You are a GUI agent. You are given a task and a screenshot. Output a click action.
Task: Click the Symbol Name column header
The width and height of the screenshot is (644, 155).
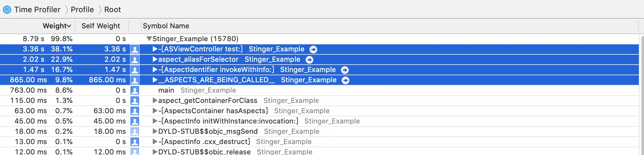click(166, 26)
